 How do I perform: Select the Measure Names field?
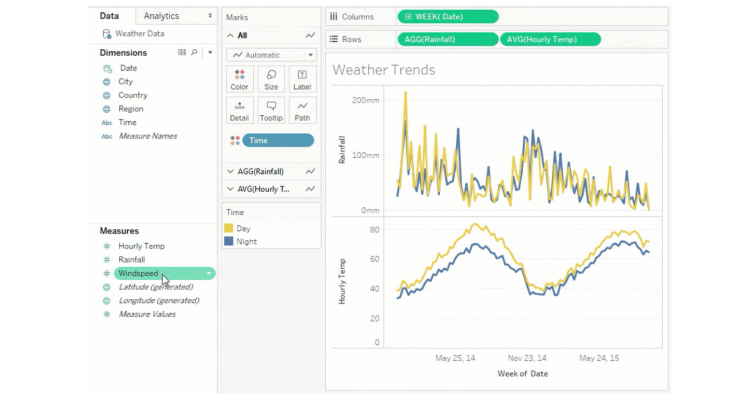148,136
